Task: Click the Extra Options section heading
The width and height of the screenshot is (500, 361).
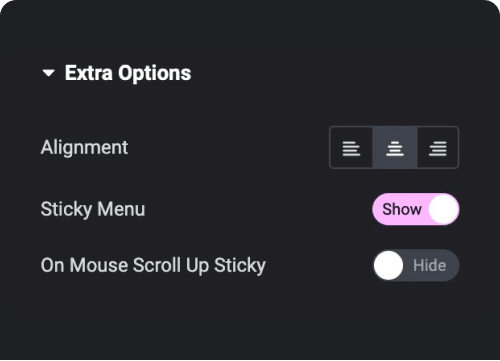Action: coord(128,73)
